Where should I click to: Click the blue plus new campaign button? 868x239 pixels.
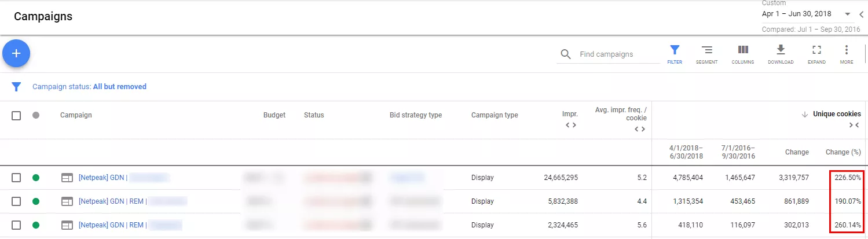(x=16, y=53)
